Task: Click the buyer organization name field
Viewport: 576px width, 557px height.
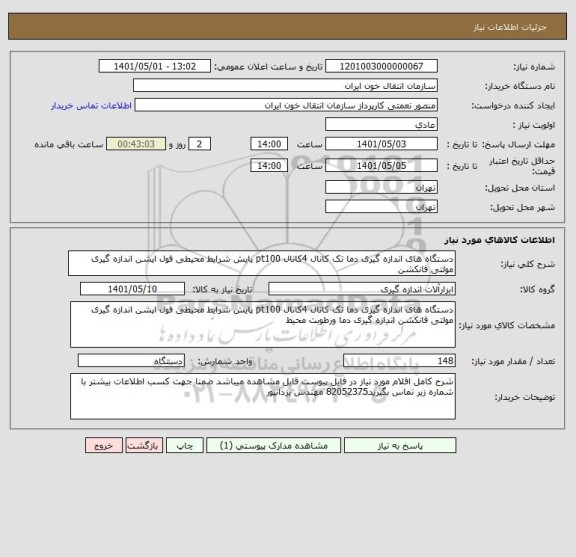Action: point(285,86)
